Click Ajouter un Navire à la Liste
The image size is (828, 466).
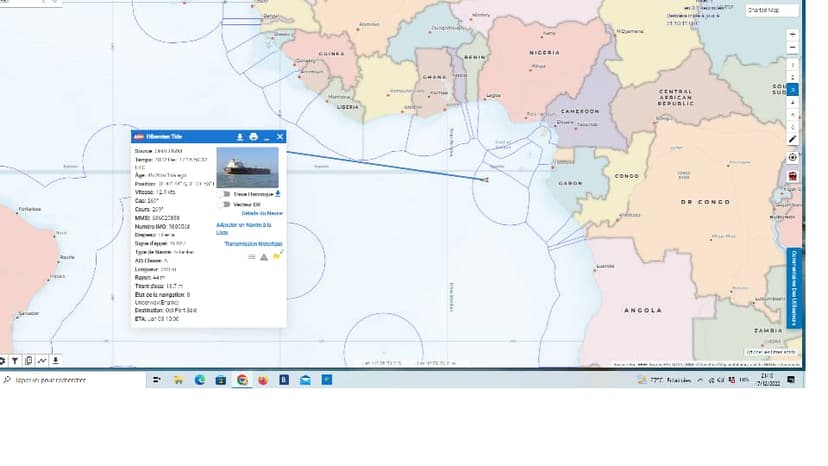(244, 228)
